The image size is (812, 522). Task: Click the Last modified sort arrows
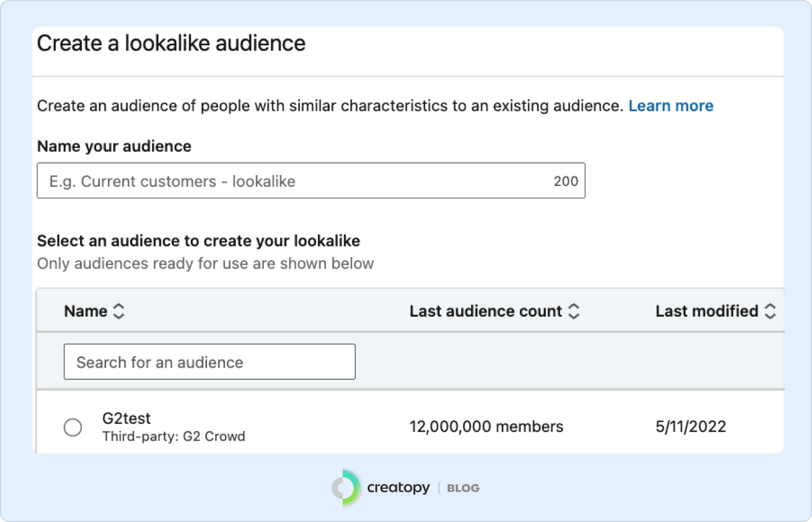click(x=770, y=311)
